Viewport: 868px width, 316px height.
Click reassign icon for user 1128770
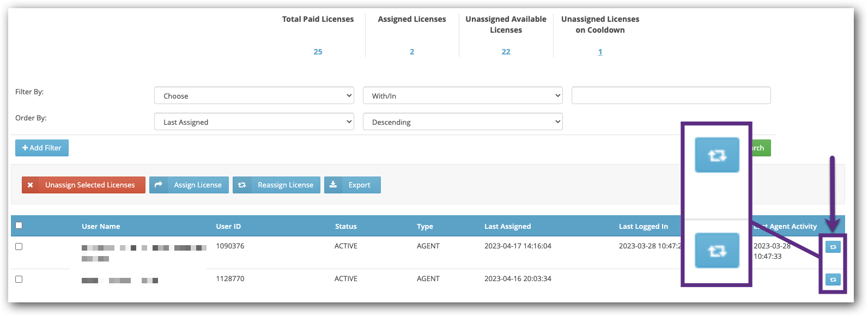(x=833, y=280)
